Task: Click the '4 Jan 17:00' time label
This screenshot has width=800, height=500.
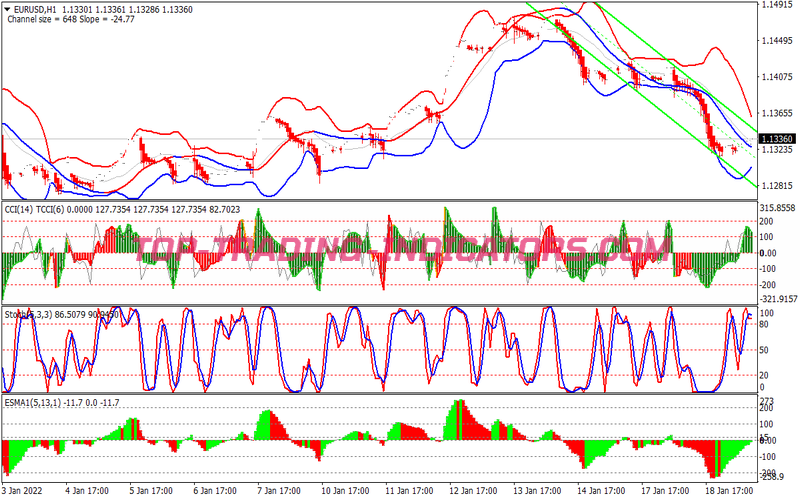Action: 87,491
